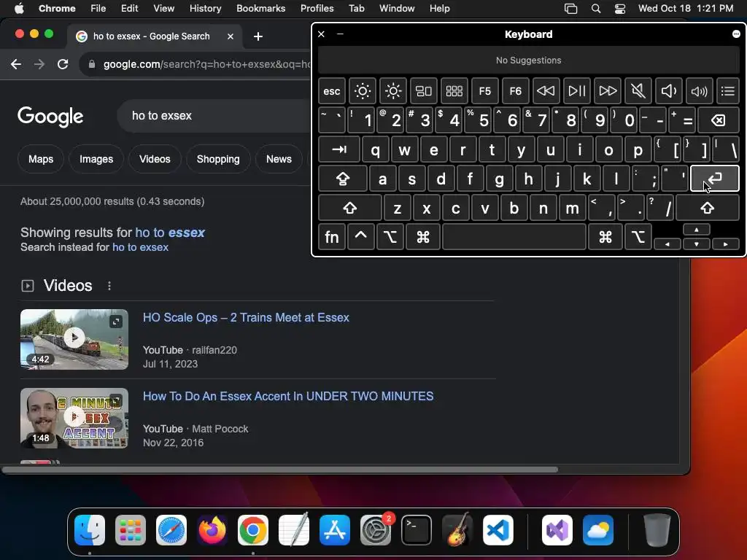This screenshot has height=560, width=747.
Task: Search instead for 'ho to exsex'
Action: click(x=140, y=247)
